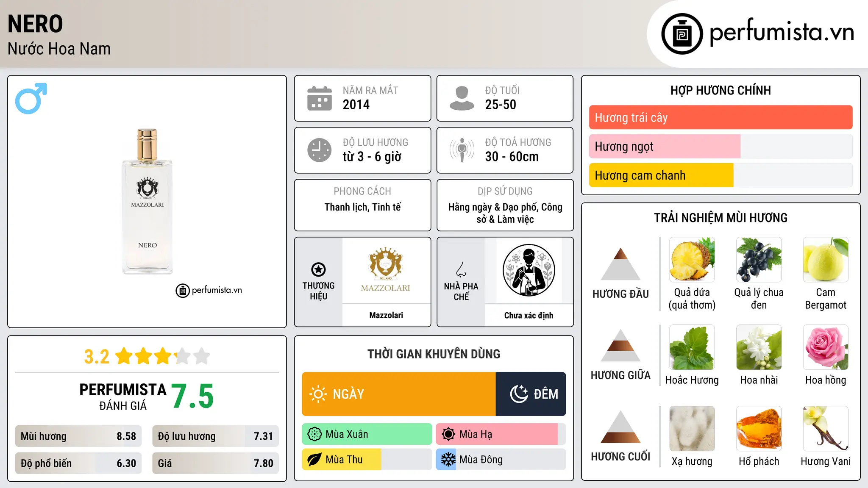The width and height of the screenshot is (868, 488).
Task: Click the Mùi hương score 8.58 row
Action: (78, 436)
